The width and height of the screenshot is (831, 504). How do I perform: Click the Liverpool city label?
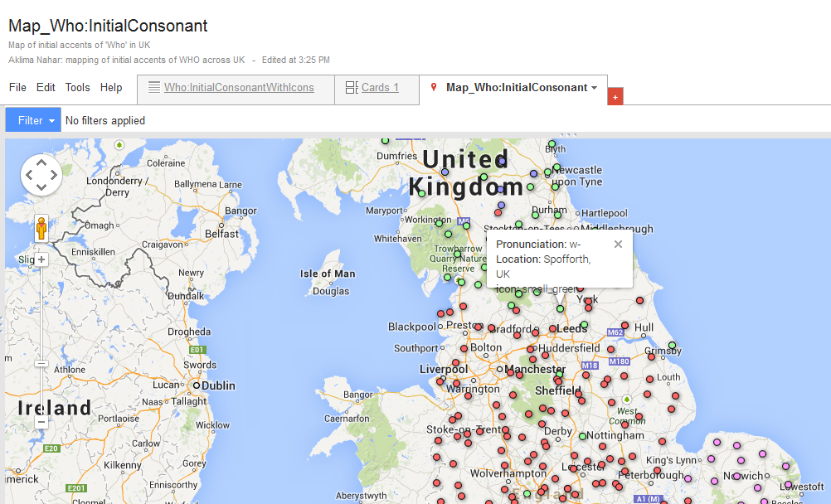(x=444, y=370)
